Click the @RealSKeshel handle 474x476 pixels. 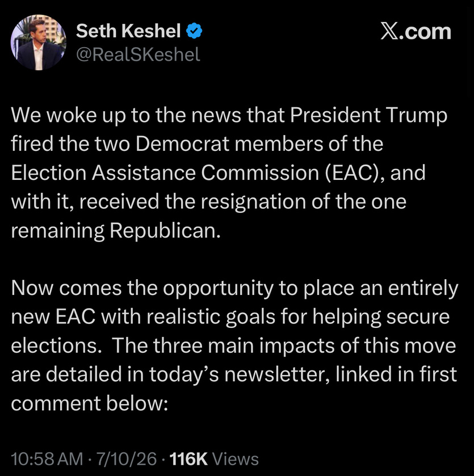138,54
